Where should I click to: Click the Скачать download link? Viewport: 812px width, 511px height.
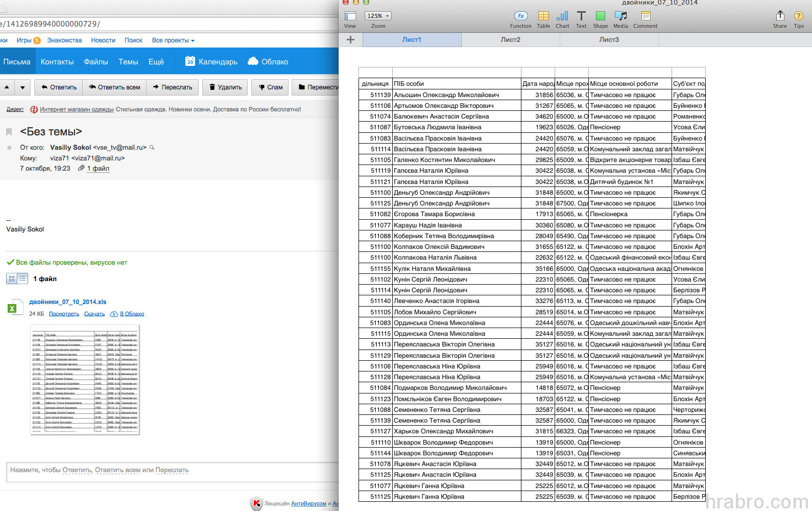pyautogui.click(x=94, y=314)
